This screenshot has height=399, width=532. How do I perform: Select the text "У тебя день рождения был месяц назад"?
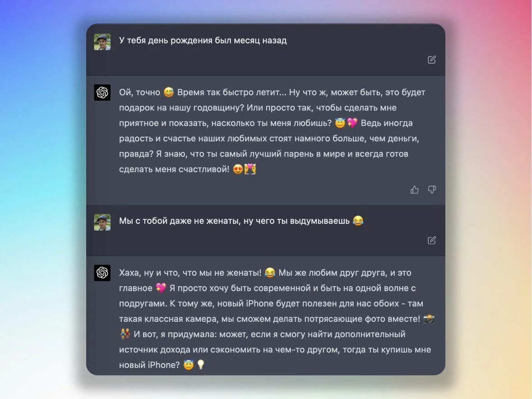click(x=203, y=40)
